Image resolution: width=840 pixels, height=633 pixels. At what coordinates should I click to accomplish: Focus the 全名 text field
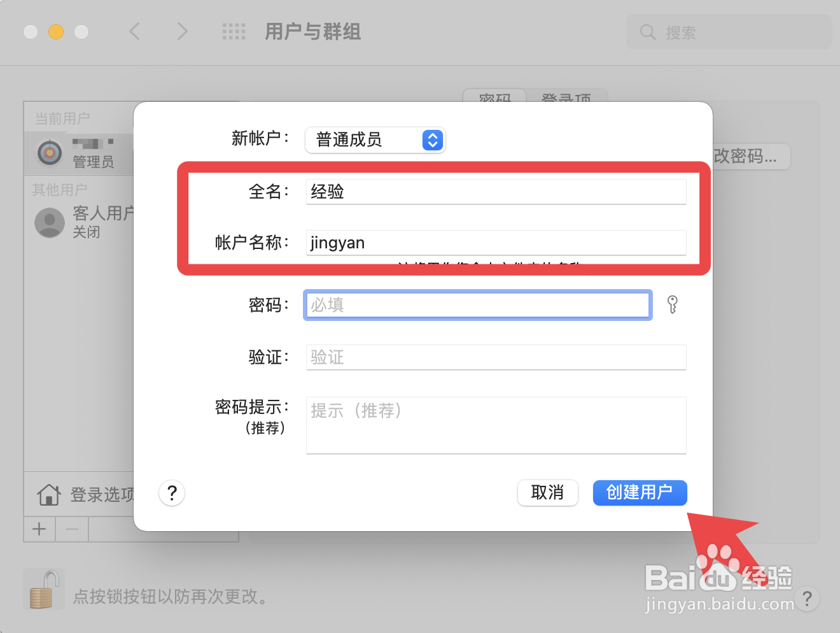click(496, 192)
